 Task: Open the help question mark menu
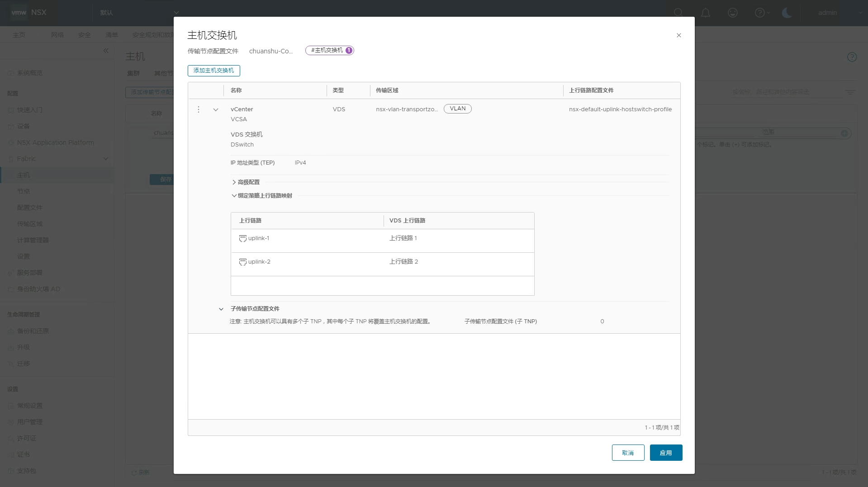pos(760,13)
